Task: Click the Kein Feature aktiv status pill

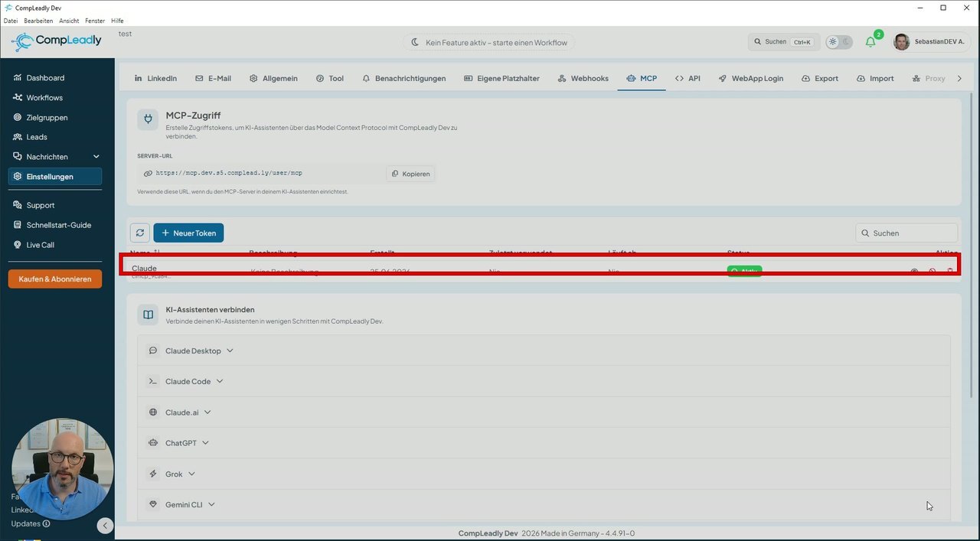Action: click(488, 42)
